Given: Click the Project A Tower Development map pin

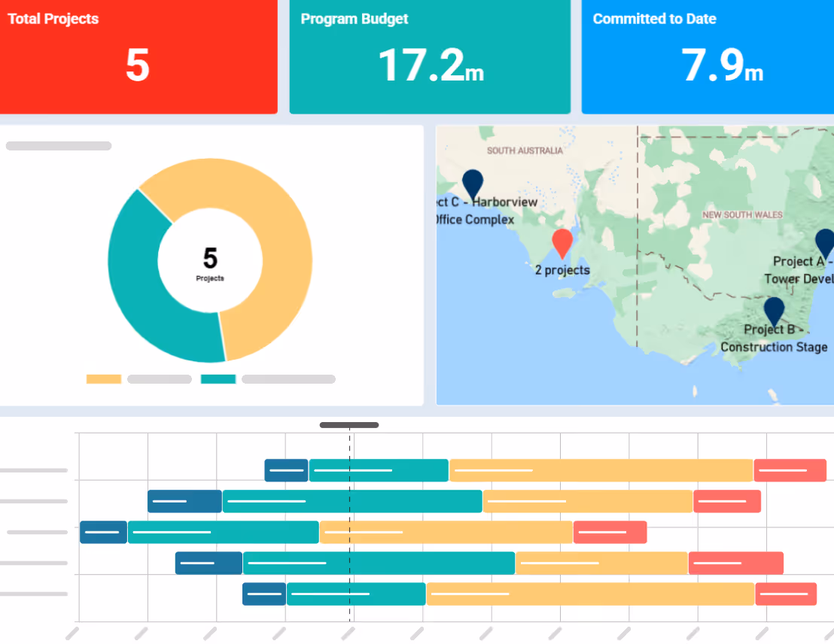Looking at the screenshot, I should [x=824, y=243].
